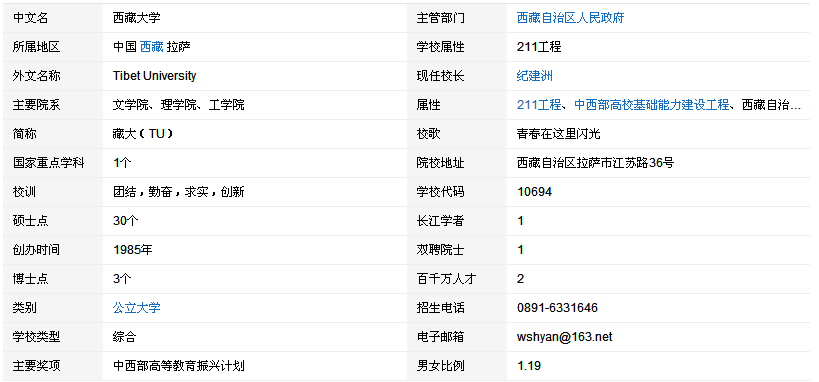
Task: Click the address 西藏自治区拉萨市江苏路36号
Action: 595,163
